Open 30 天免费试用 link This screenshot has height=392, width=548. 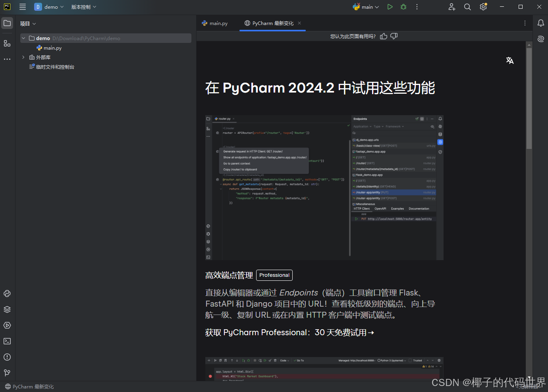(290, 332)
